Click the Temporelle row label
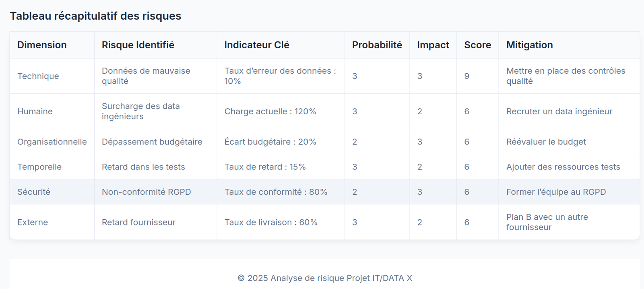 pyautogui.click(x=39, y=167)
